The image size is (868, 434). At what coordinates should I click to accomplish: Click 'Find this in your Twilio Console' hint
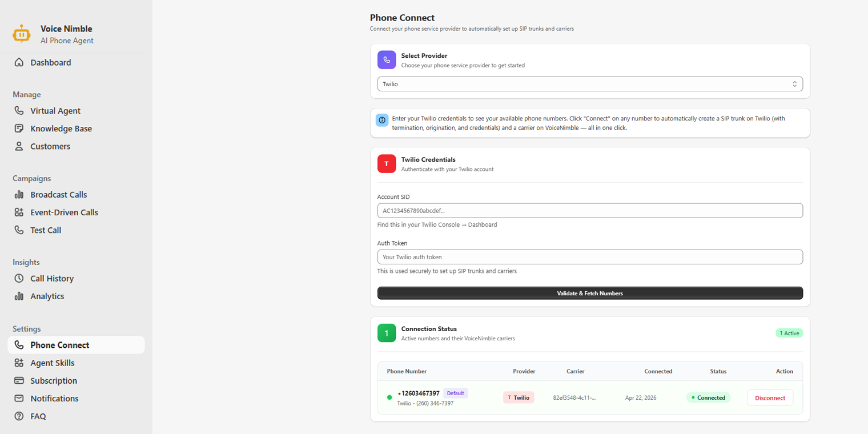(x=437, y=224)
